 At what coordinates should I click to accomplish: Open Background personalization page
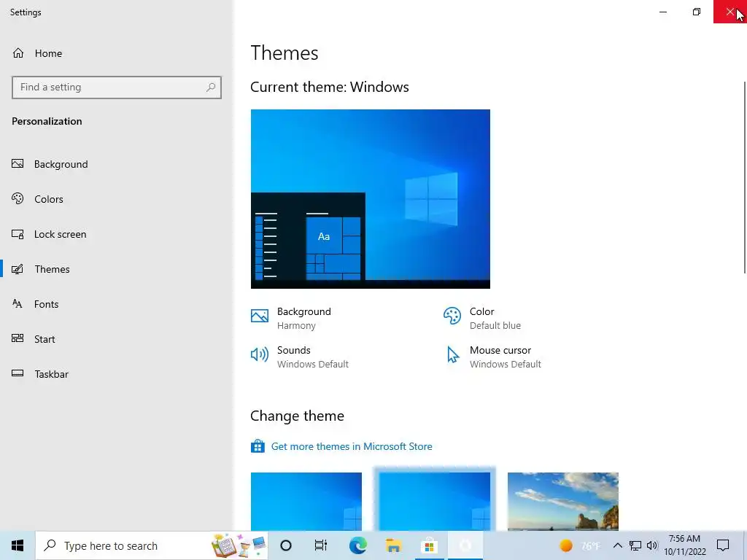tap(117, 164)
